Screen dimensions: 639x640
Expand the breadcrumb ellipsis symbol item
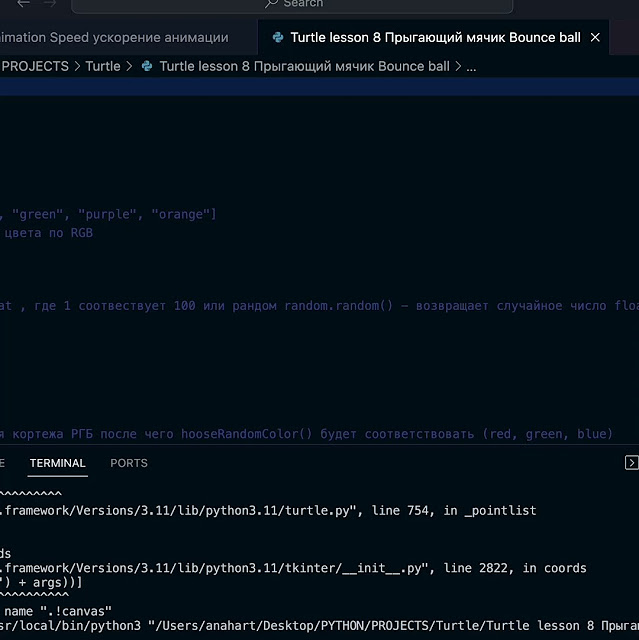tap(471, 67)
